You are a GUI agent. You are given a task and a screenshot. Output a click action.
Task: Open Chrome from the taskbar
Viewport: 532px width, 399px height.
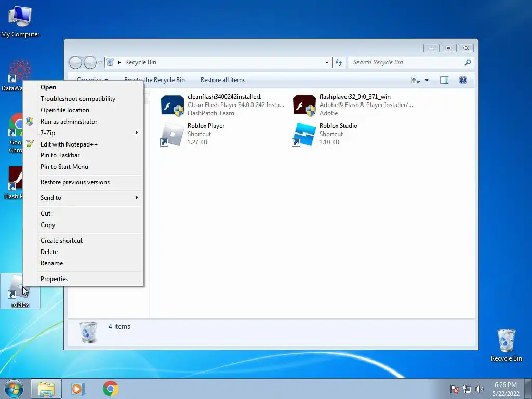(x=111, y=389)
